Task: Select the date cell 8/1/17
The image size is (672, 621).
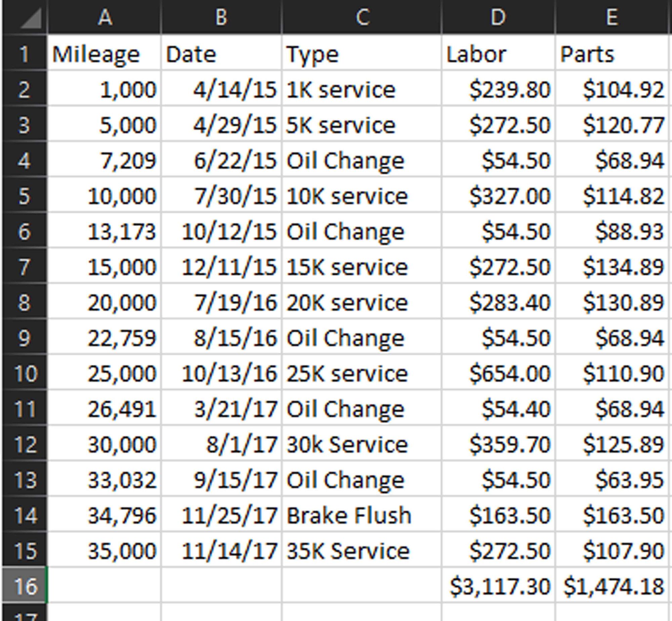Action: pos(221,445)
